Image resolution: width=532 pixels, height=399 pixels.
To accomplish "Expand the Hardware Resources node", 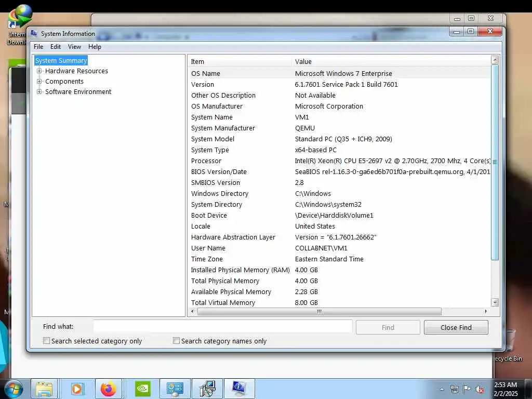I will tap(39, 71).
